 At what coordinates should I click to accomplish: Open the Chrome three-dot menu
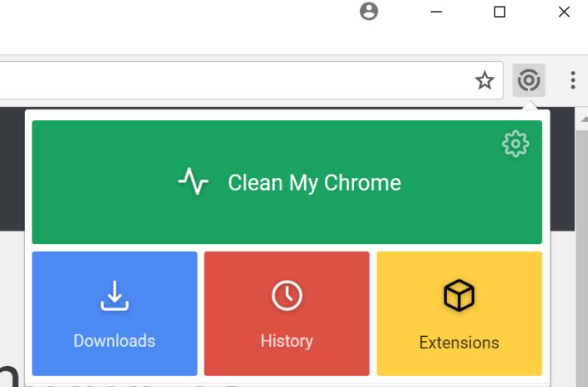[572, 80]
